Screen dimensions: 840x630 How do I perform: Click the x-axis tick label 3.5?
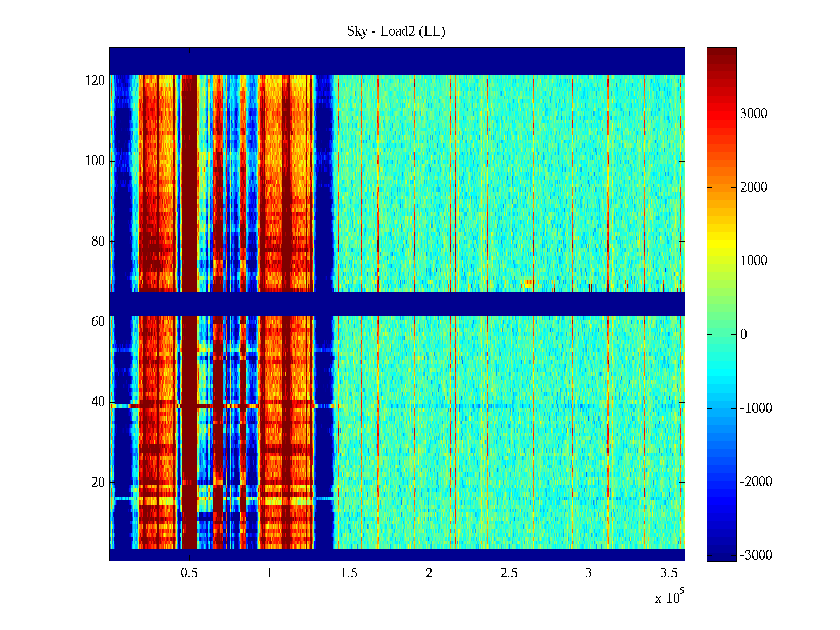click(x=668, y=573)
